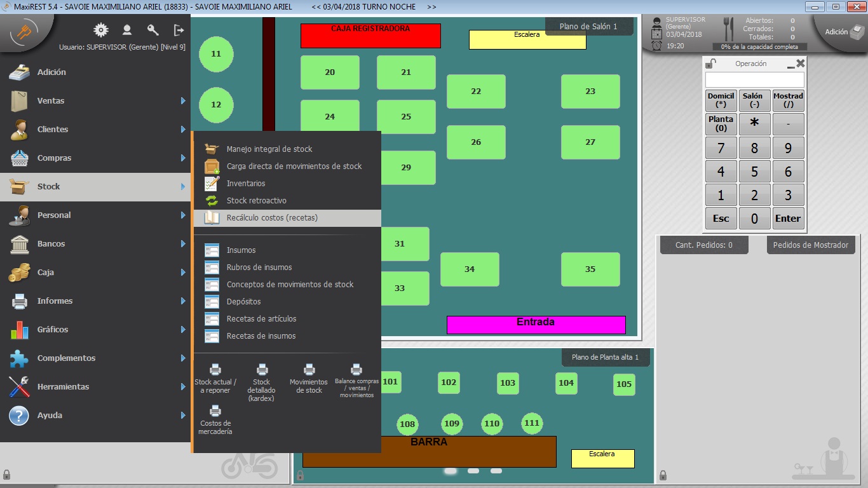
Task: Click the user profile icon in header
Action: click(x=127, y=30)
